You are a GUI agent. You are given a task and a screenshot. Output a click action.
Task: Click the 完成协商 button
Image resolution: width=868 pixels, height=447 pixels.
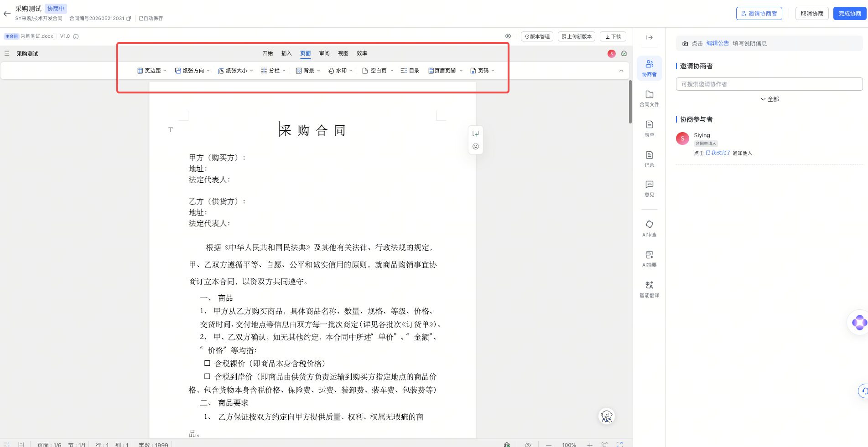850,14
